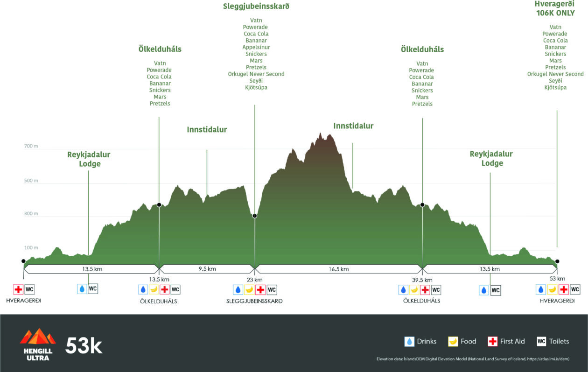Screen dimensions: 588x372
Task: Click WC icon at Hveragerði start
Action: point(30,290)
